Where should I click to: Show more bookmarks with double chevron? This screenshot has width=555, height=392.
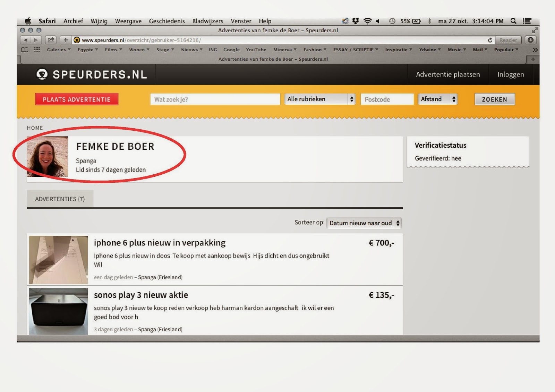tap(535, 50)
